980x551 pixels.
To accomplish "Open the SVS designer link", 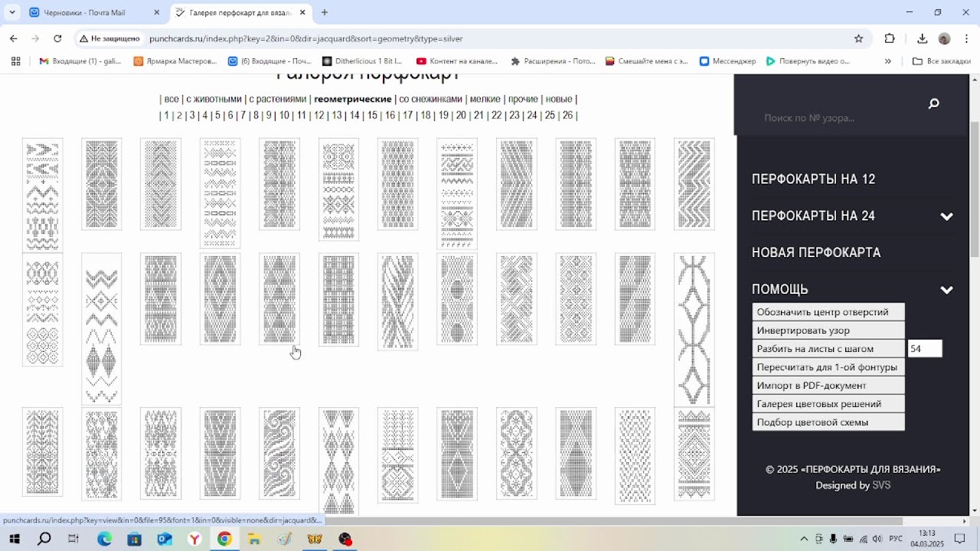I will [881, 485].
